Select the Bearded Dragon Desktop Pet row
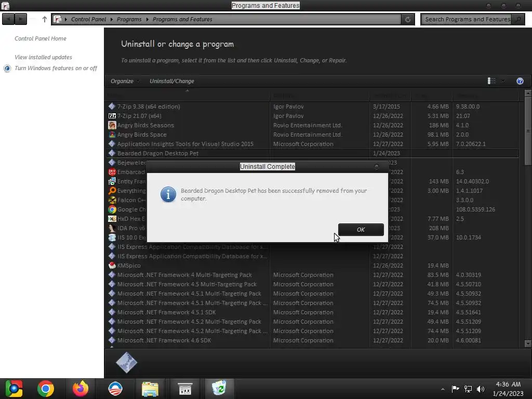 [312, 153]
